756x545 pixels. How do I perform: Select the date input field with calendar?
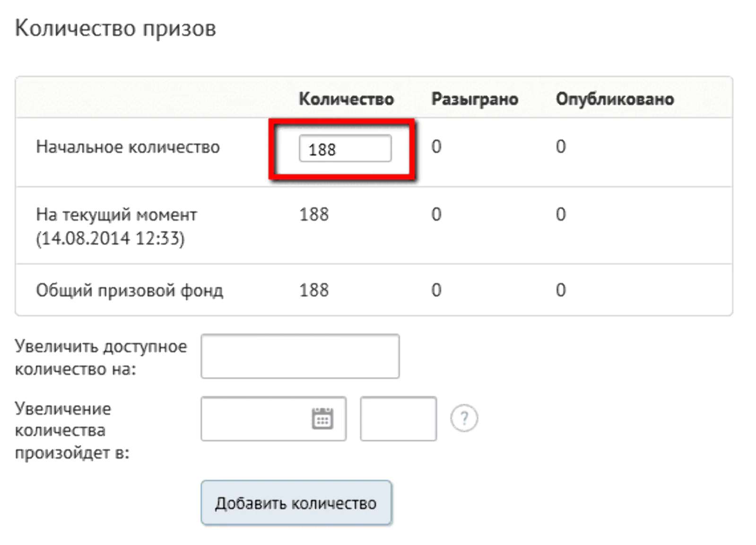(255, 419)
